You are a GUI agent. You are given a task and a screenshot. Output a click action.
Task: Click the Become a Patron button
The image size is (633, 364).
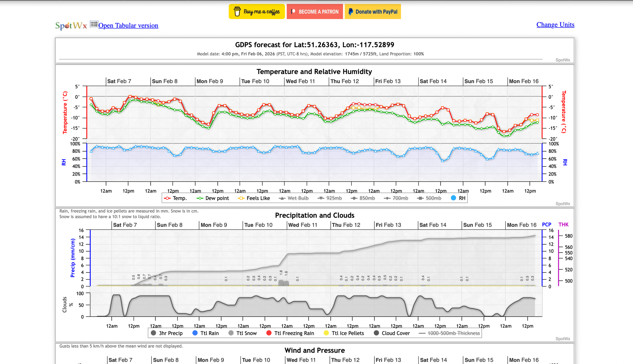pos(315,12)
